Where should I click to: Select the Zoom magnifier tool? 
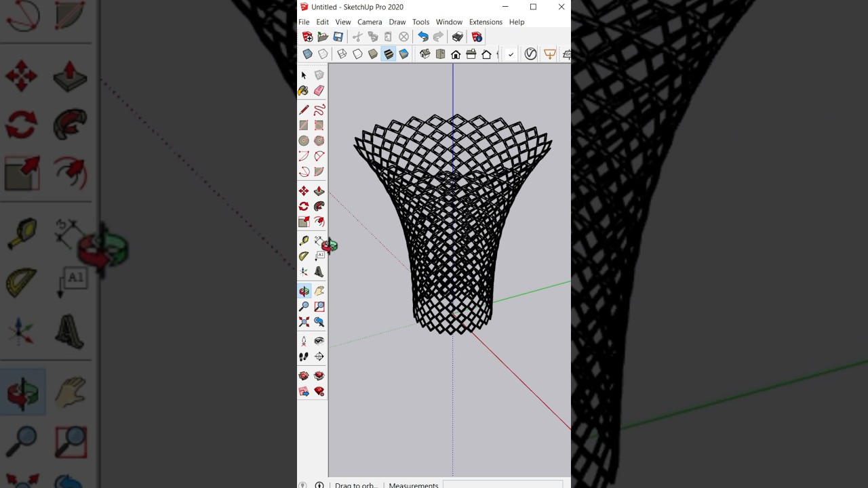pos(304,307)
